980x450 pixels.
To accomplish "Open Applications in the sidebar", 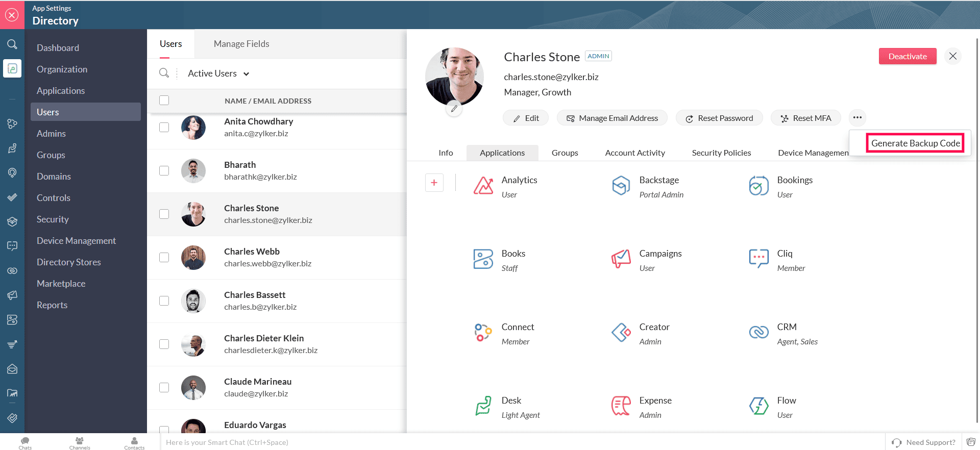I will click(x=61, y=91).
